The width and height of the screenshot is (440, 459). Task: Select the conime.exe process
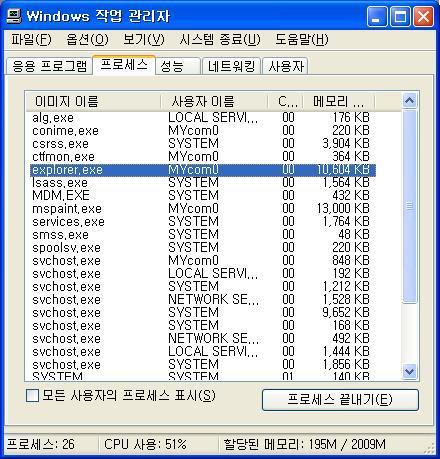(x=203, y=131)
